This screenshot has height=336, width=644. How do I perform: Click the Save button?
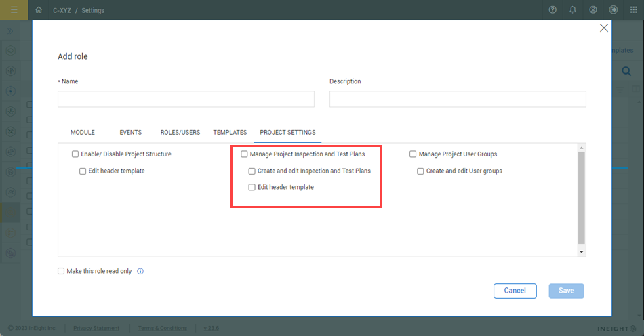click(x=566, y=291)
